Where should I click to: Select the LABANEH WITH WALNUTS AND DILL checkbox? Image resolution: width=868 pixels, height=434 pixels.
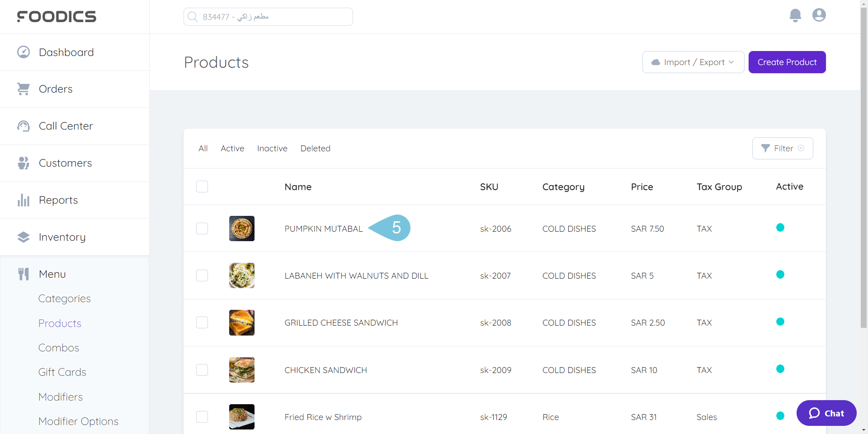202,275
